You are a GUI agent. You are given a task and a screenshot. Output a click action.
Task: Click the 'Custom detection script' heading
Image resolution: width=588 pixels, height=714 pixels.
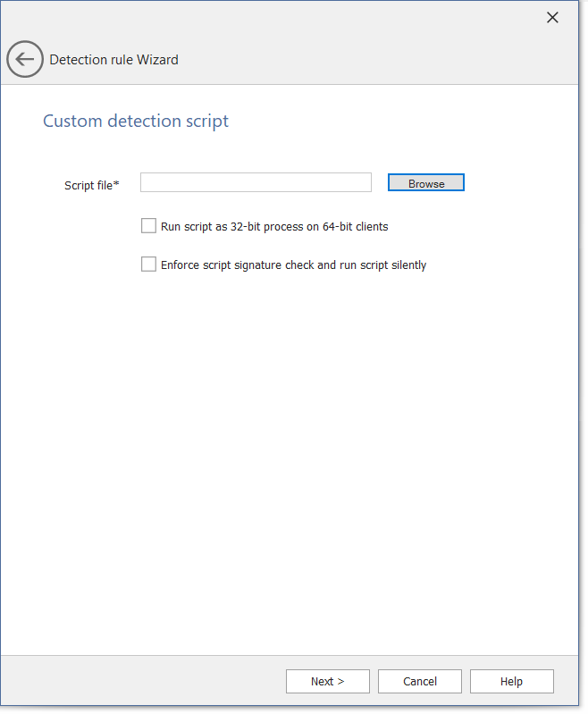[136, 122]
